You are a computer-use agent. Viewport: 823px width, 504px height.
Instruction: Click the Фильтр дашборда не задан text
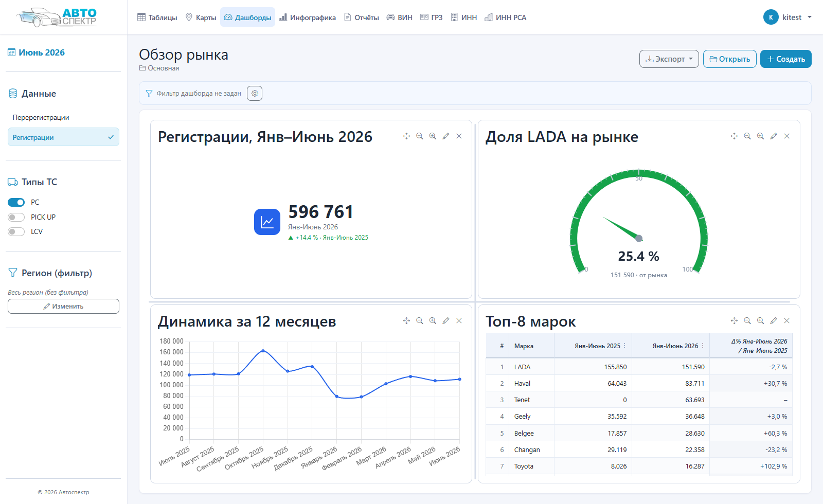(x=199, y=94)
